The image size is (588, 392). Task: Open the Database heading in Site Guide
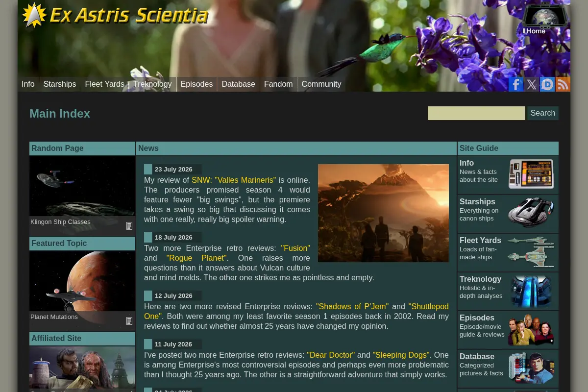coord(477,357)
